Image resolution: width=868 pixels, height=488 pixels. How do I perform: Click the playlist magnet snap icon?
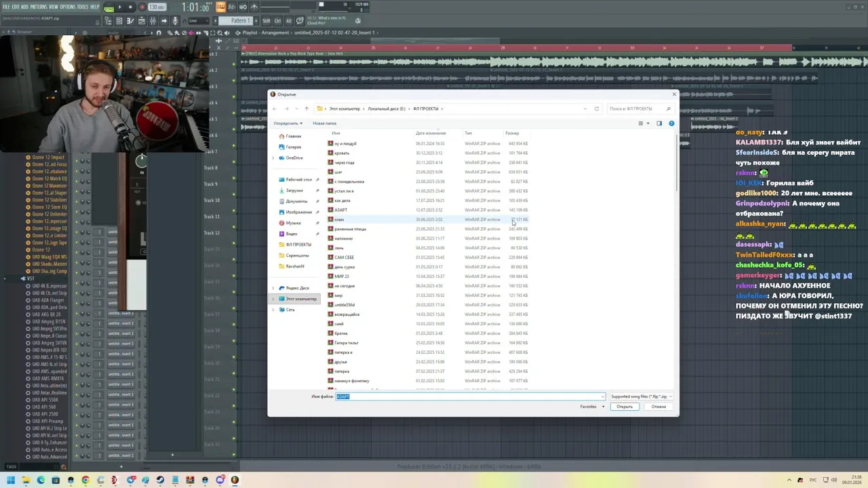click(159, 33)
